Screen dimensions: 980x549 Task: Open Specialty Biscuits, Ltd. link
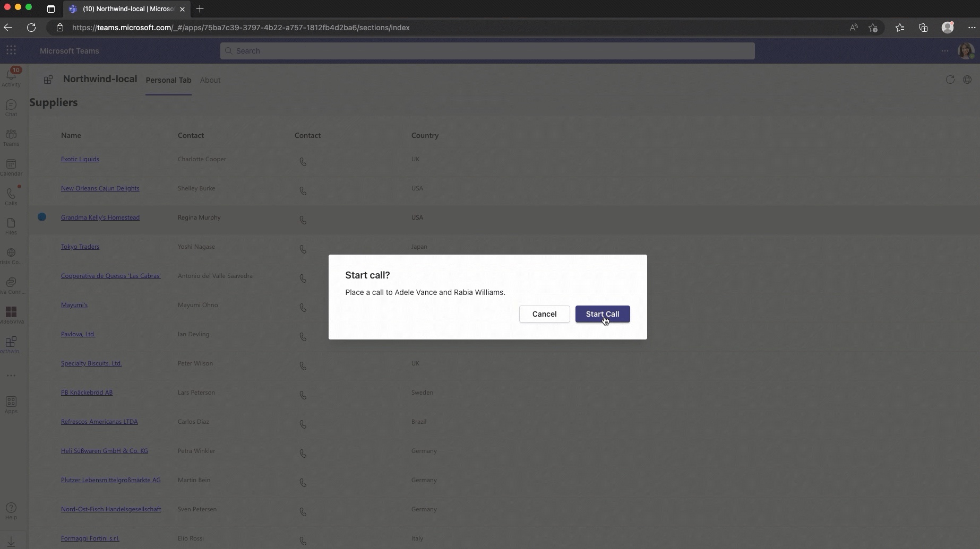[91, 363]
